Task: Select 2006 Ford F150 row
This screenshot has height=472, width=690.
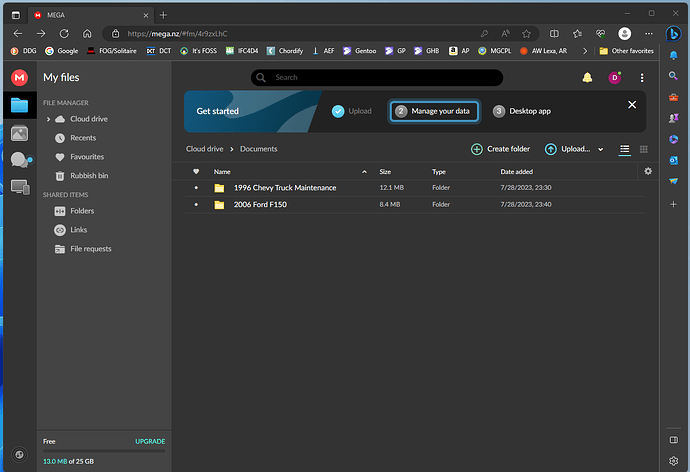Action: coord(415,205)
